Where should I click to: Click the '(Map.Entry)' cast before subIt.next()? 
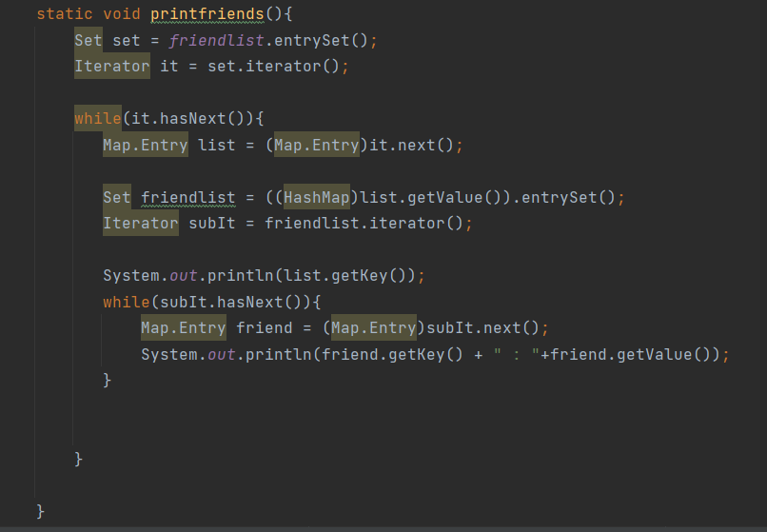(374, 327)
